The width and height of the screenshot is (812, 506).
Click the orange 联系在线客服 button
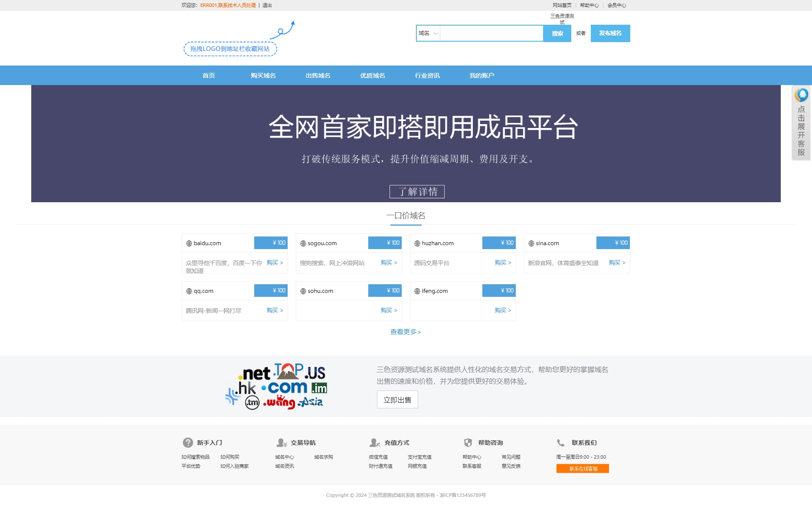pos(582,468)
